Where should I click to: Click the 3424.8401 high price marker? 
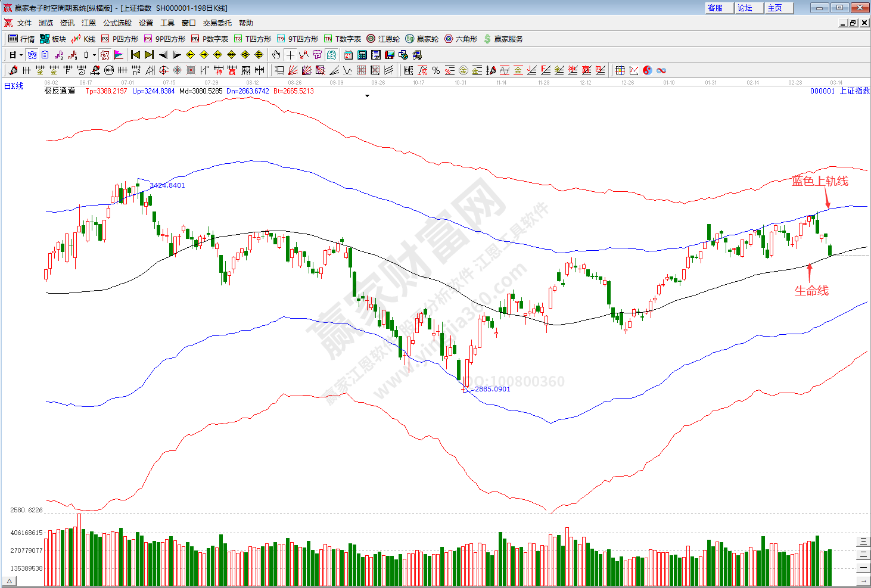click(167, 185)
